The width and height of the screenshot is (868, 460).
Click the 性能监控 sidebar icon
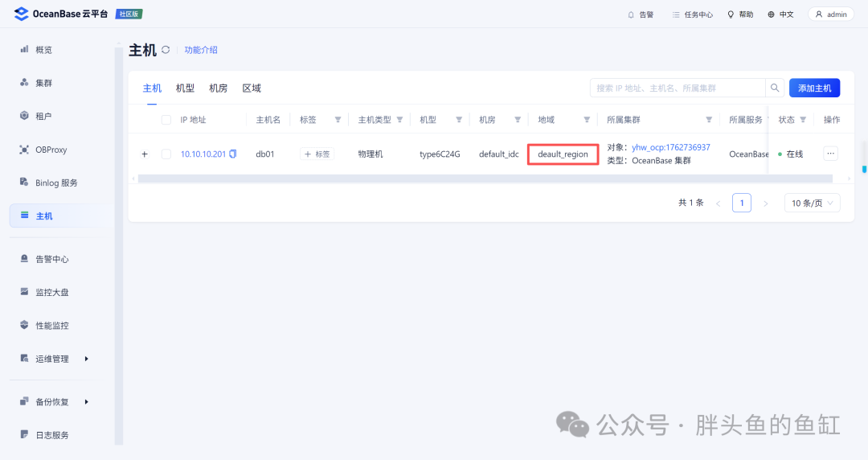point(24,325)
